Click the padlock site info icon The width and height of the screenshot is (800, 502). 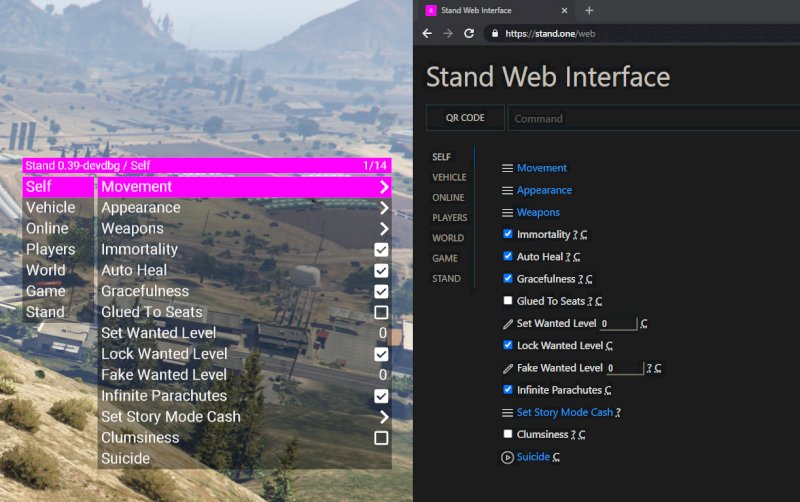[492, 33]
